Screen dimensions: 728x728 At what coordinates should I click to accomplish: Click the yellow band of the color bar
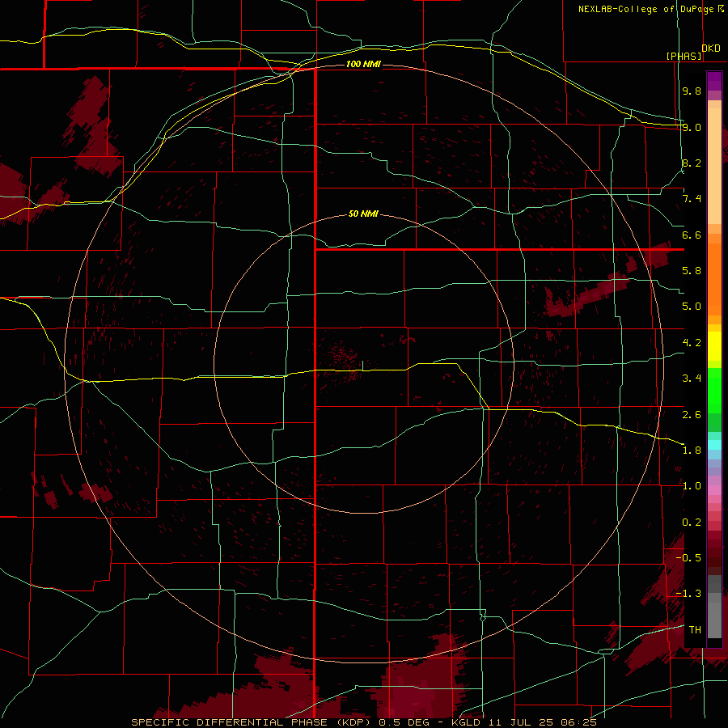tap(714, 346)
